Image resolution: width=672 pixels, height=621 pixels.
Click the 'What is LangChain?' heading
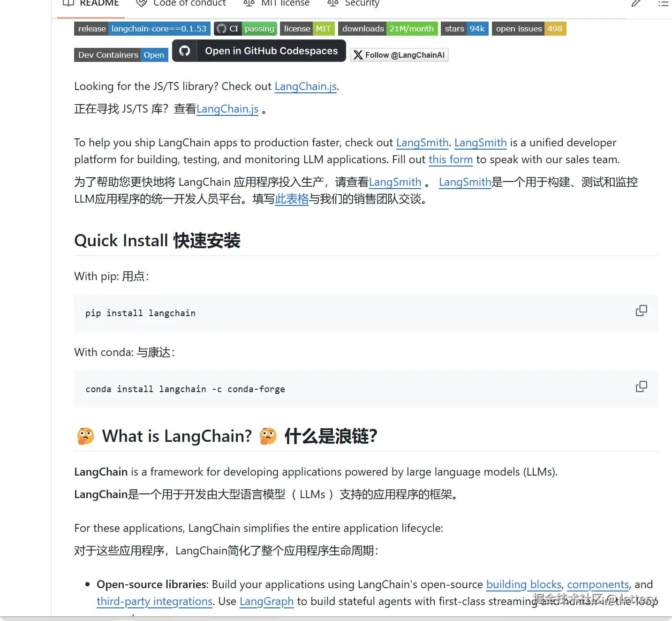click(x=177, y=436)
